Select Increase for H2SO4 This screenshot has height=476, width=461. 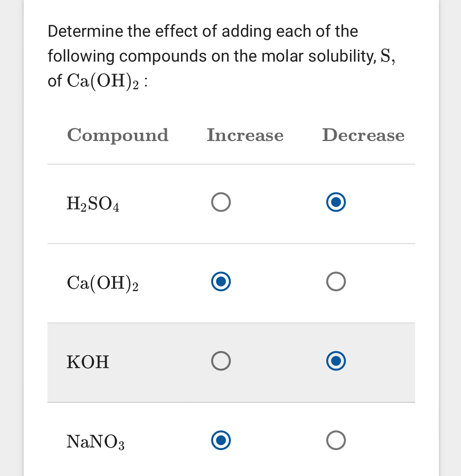[220, 202]
